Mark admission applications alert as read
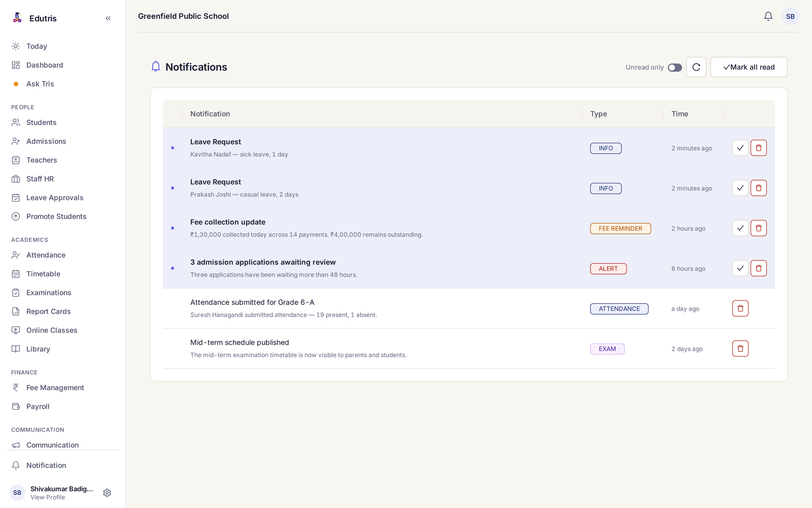812x508 pixels. (740, 268)
